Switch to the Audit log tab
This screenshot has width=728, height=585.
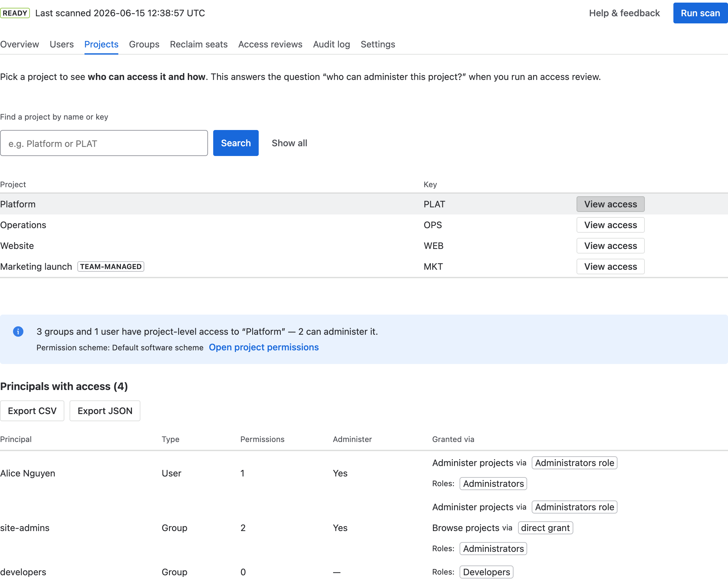[x=331, y=44]
